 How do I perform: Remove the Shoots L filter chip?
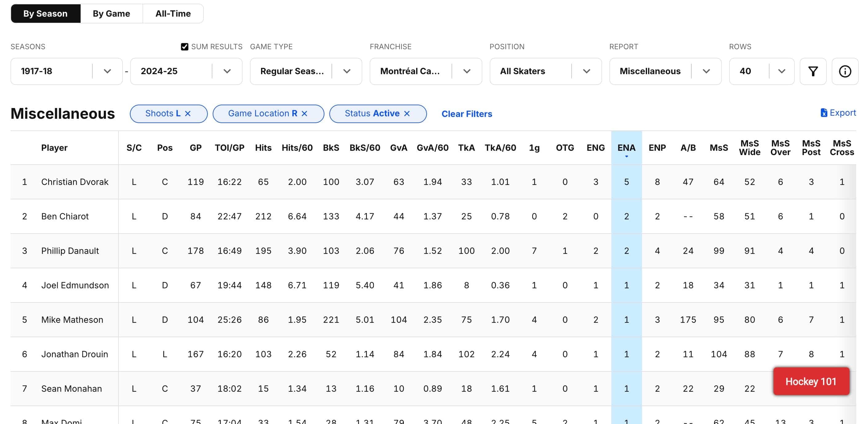point(188,114)
